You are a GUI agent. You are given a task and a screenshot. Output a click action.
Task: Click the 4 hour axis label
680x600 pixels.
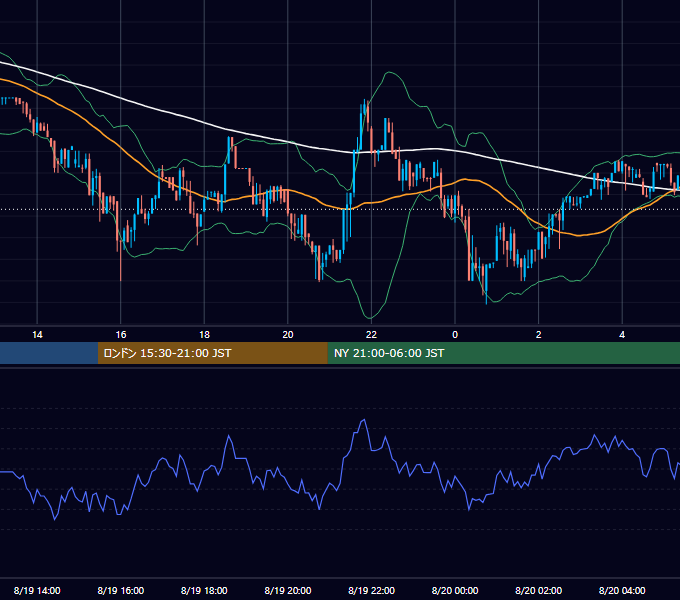click(x=622, y=335)
